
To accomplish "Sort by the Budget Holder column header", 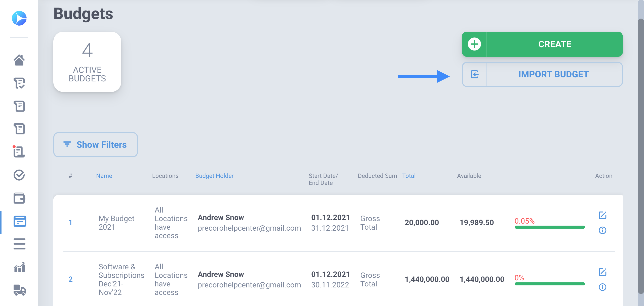I will point(214,176).
